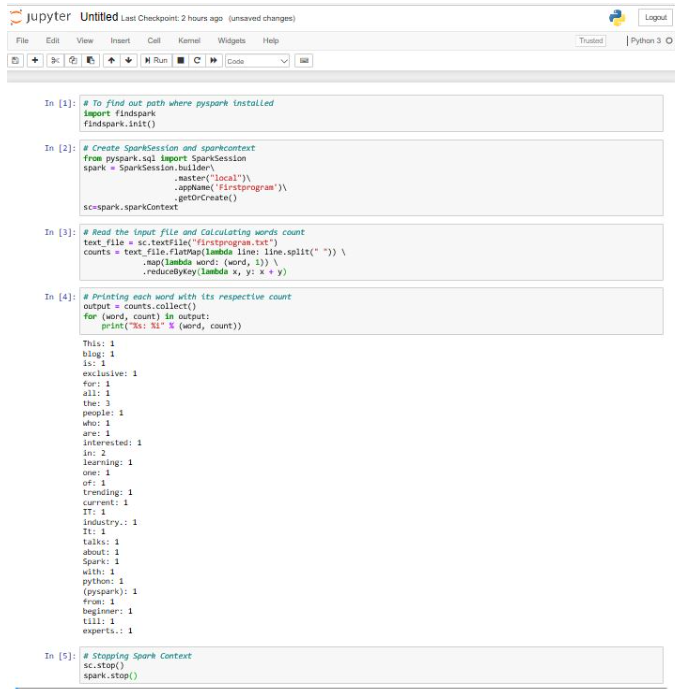The image size is (675, 693).
Task: Open the Cell menu
Action: [x=154, y=41]
